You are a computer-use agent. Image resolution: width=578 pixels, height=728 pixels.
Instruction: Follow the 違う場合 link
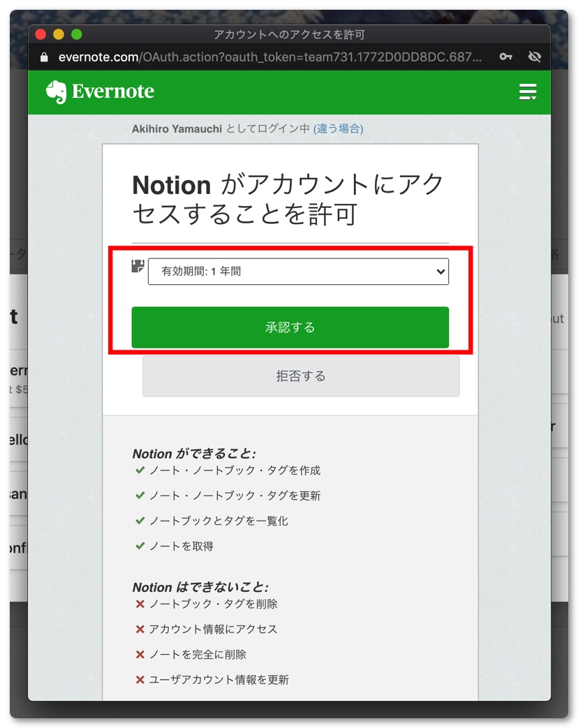[338, 128]
